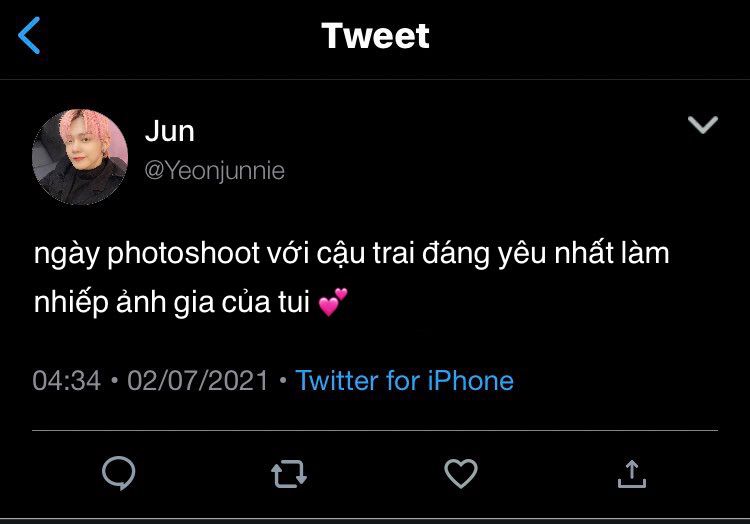Click the tweet's second line 'nhiếp ảnh gia của tui'
750x524 pixels.
click(172, 303)
